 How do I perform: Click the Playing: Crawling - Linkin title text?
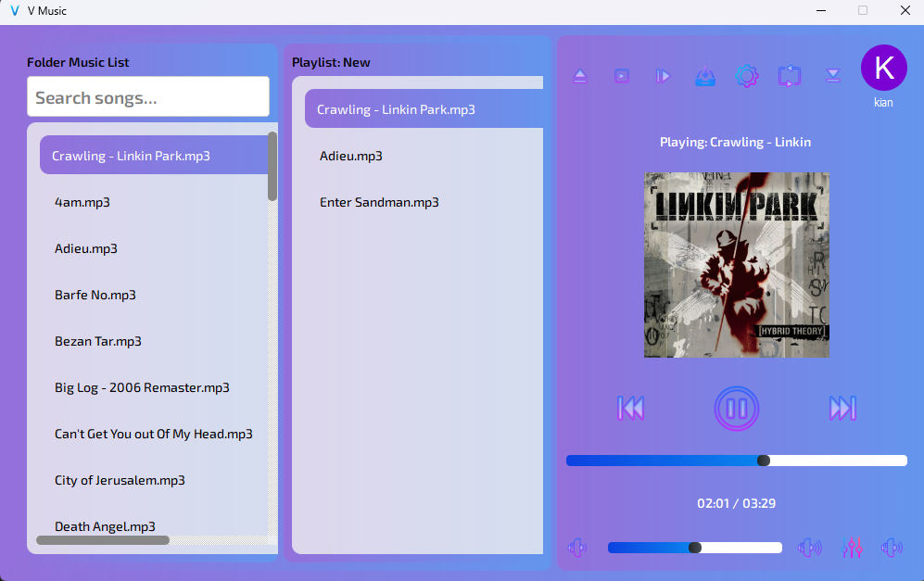click(x=736, y=142)
